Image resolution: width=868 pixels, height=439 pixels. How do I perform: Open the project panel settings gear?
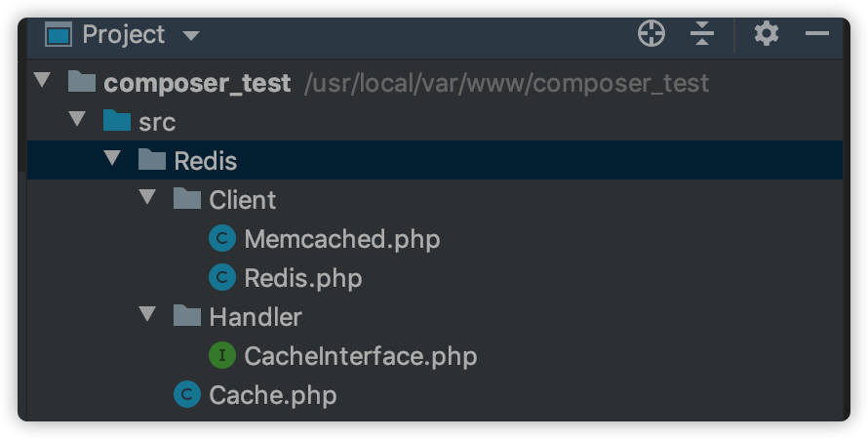pyautogui.click(x=767, y=34)
